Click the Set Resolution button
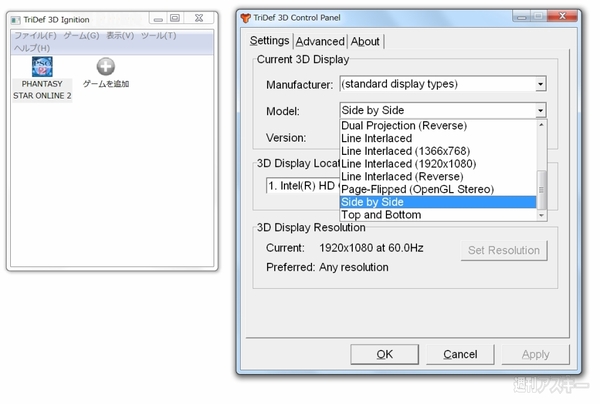 point(504,251)
